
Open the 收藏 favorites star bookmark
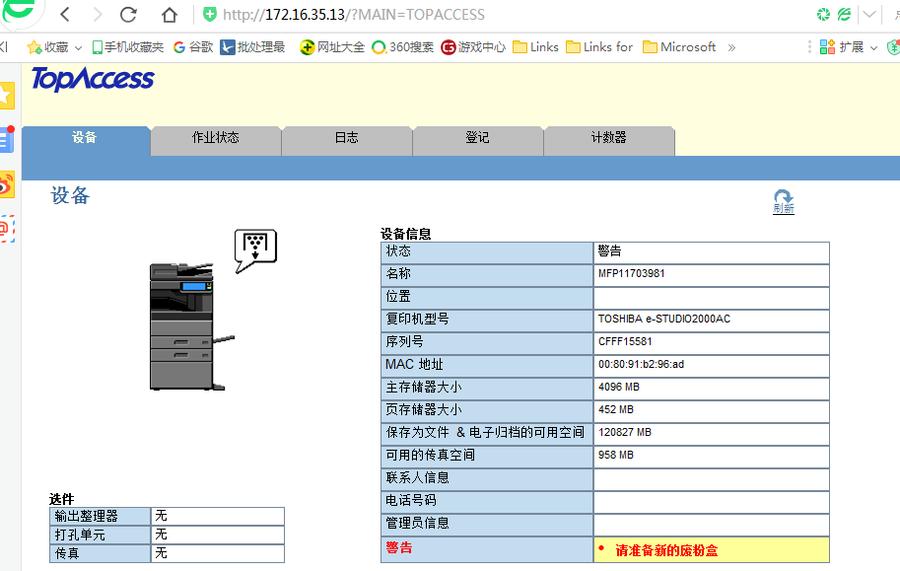[x=48, y=47]
